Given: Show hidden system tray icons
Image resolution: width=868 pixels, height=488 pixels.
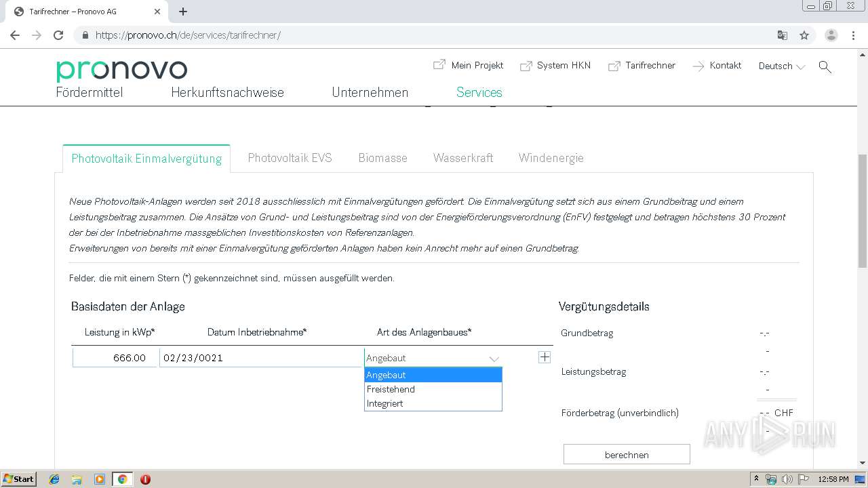Looking at the screenshot, I should 756,479.
